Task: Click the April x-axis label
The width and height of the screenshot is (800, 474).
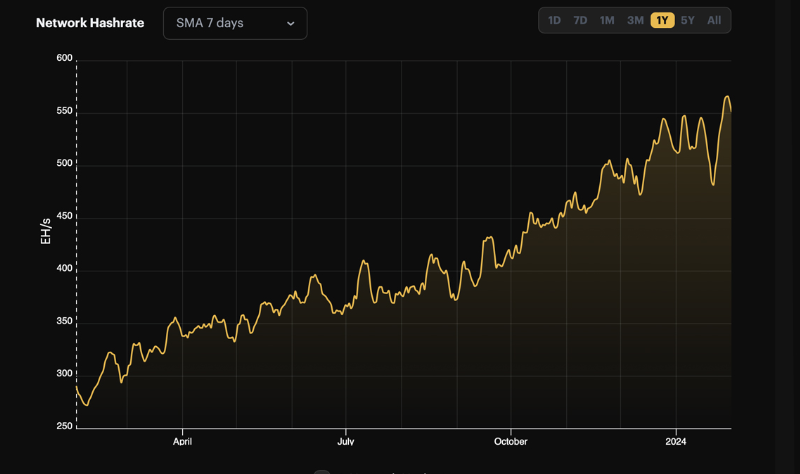Action: coord(182,441)
